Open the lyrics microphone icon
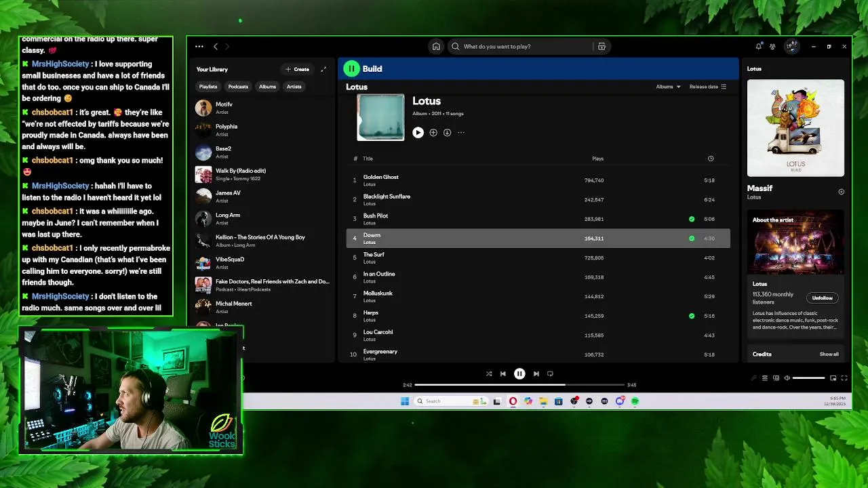Screen dimensions: 868x488 (x=753, y=378)
